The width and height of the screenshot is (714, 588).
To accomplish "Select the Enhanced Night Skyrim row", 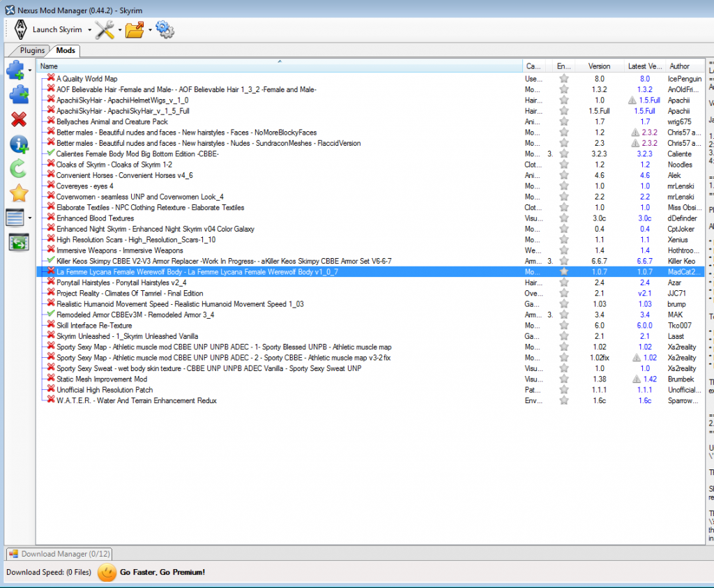I will [x=370, y=229].
